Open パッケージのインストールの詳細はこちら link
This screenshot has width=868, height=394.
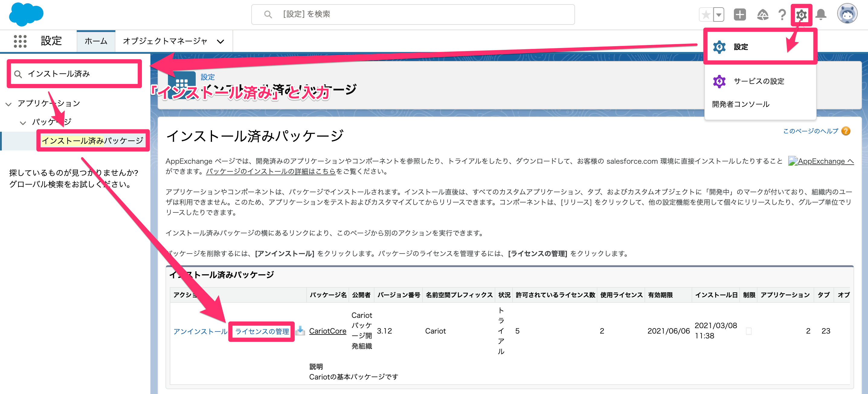point(271,171)
